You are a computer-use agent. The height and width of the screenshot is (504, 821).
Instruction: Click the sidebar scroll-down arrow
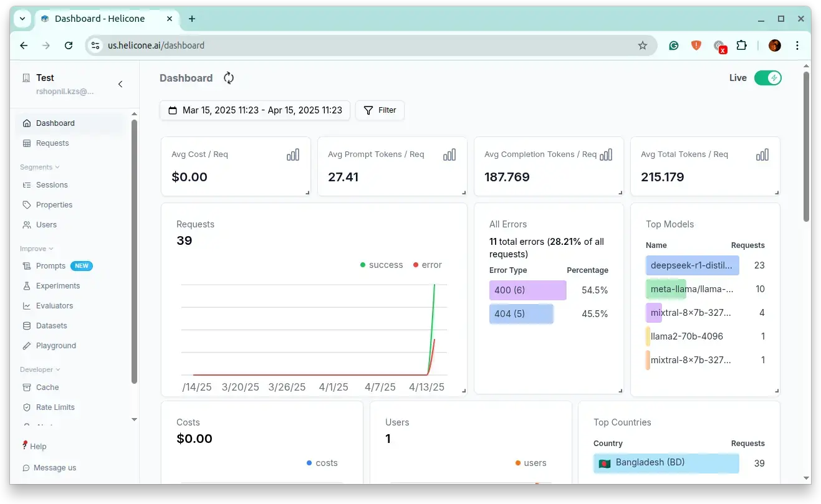pyautogui.click(x=134, y=420)
